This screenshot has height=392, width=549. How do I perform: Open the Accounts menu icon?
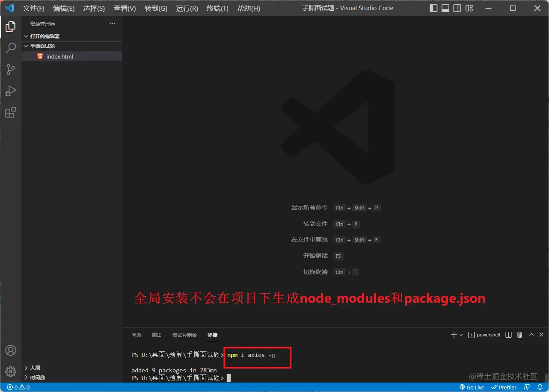click(10, 351)
